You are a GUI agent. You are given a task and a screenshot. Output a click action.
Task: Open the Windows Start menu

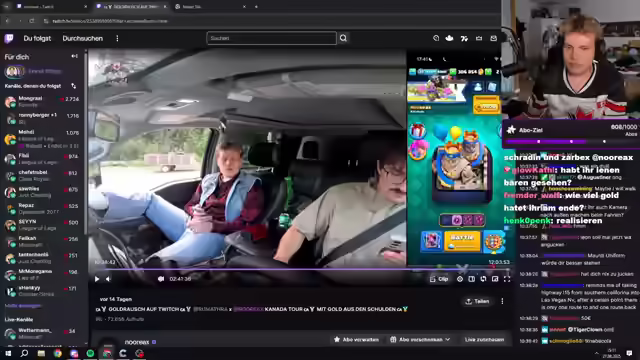(8, 353)
